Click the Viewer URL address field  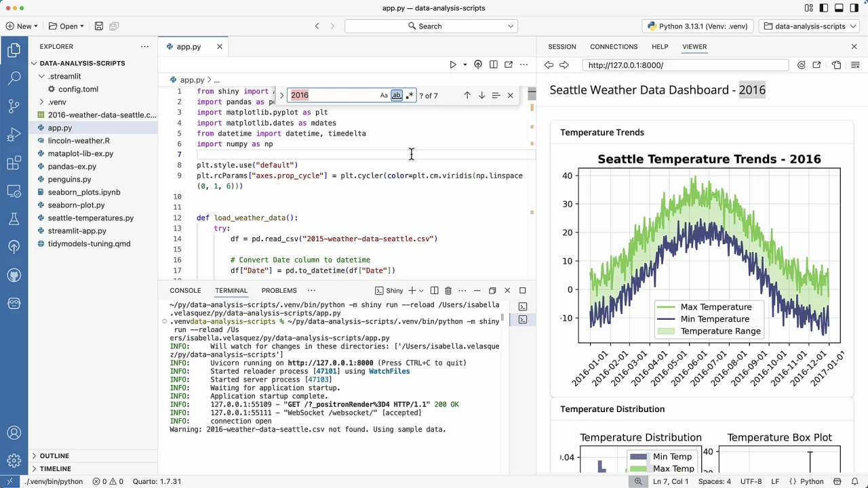tap(685, 65)
